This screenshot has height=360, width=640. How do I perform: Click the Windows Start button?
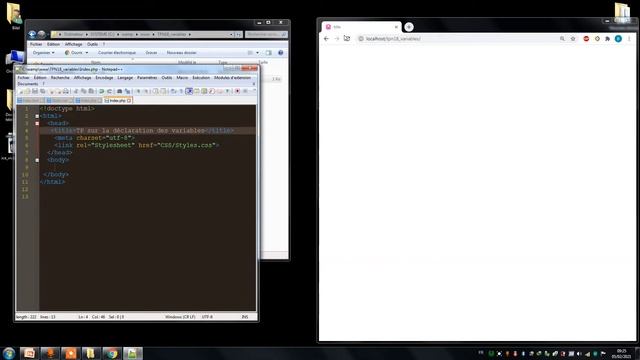coord(9,353)
